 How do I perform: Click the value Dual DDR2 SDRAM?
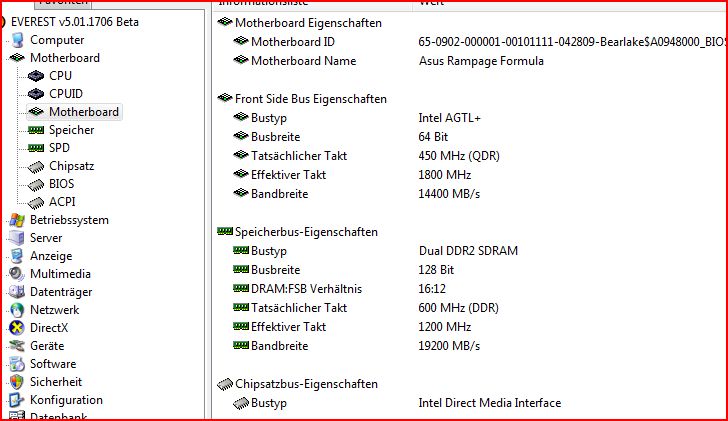pyautogui.click(x=468, y=251)
